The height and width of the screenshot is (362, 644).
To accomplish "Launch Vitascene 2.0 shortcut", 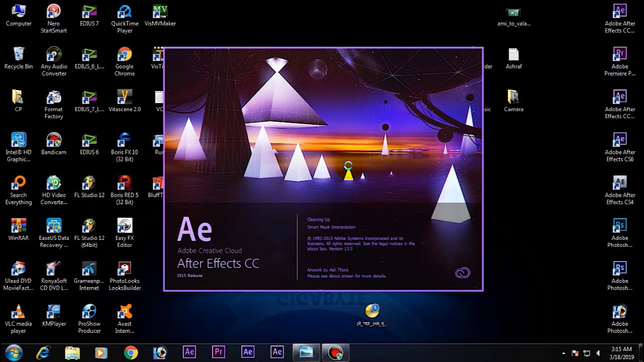I will [125, 101].
